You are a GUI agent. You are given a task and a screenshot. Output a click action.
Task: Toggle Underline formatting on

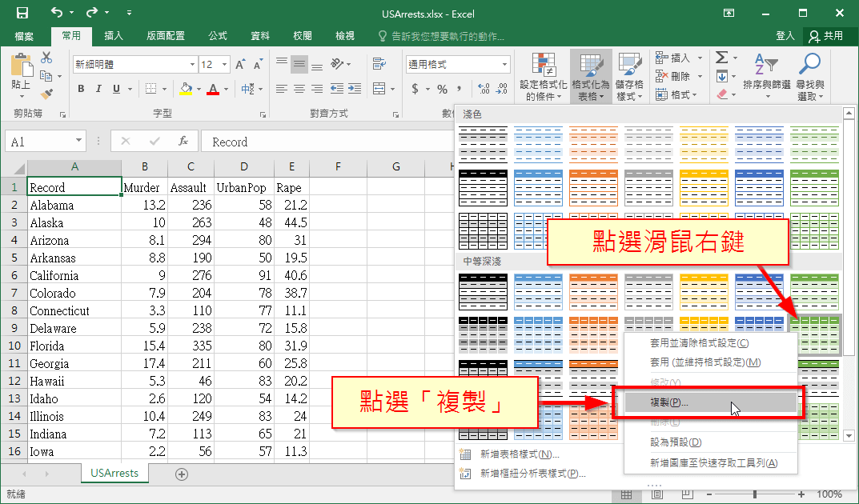[115, 89]
